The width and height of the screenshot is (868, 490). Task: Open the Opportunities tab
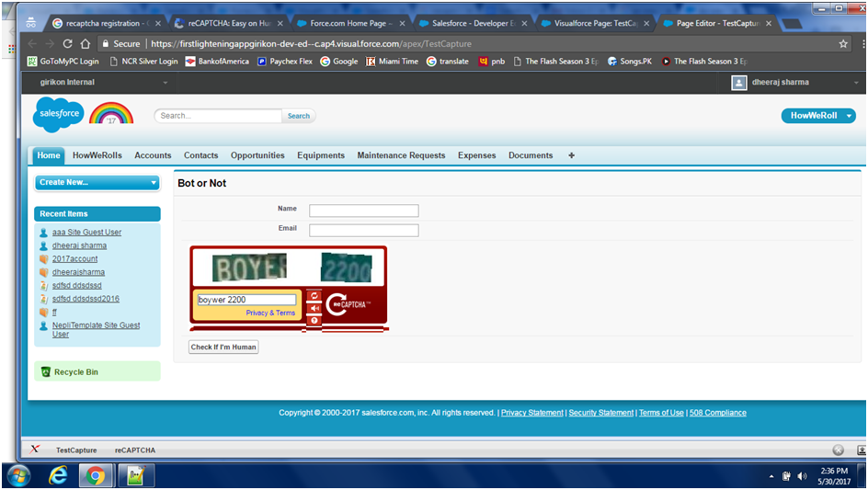[x=257, y=155]
